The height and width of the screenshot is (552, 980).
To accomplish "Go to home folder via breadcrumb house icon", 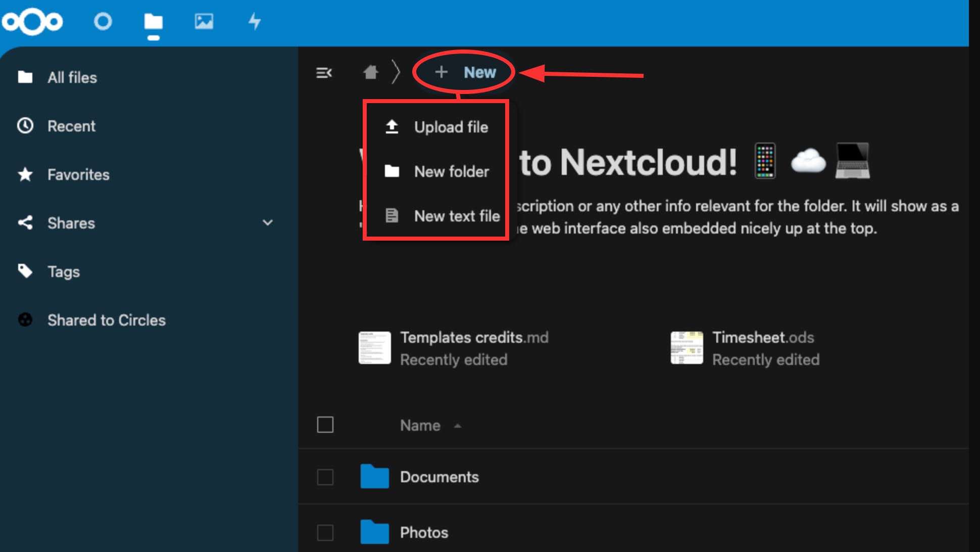I will click(x=369, y=72).
